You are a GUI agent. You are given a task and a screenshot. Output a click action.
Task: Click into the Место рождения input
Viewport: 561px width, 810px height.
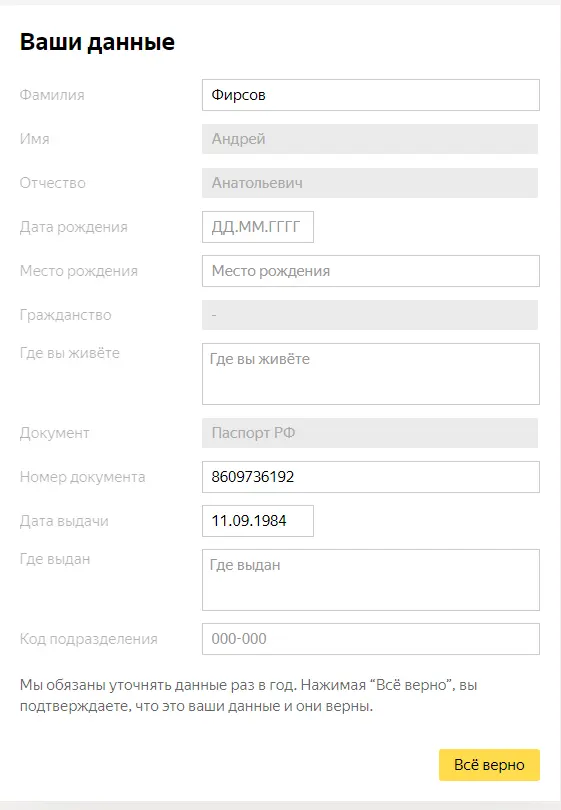point(370,271)
